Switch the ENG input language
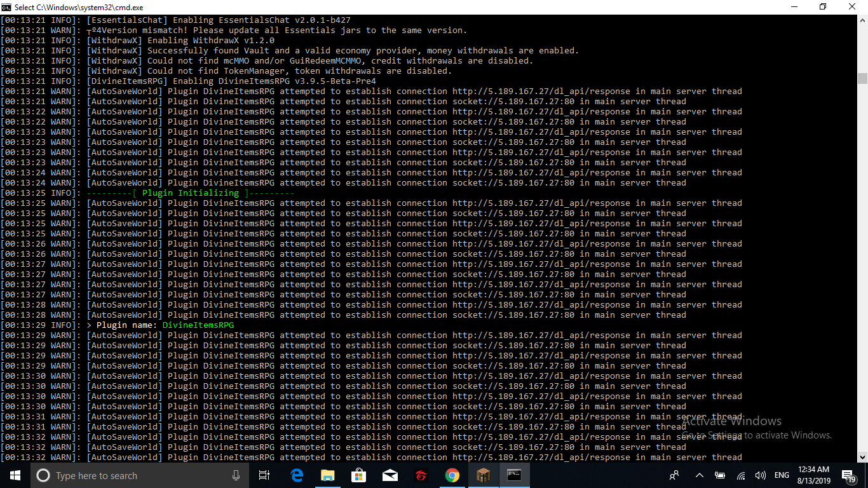868x488 pixels. 782,475
